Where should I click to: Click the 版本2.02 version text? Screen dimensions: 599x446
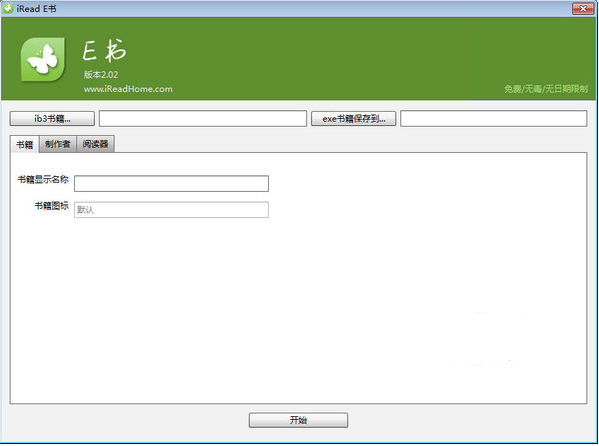[101, 75]
